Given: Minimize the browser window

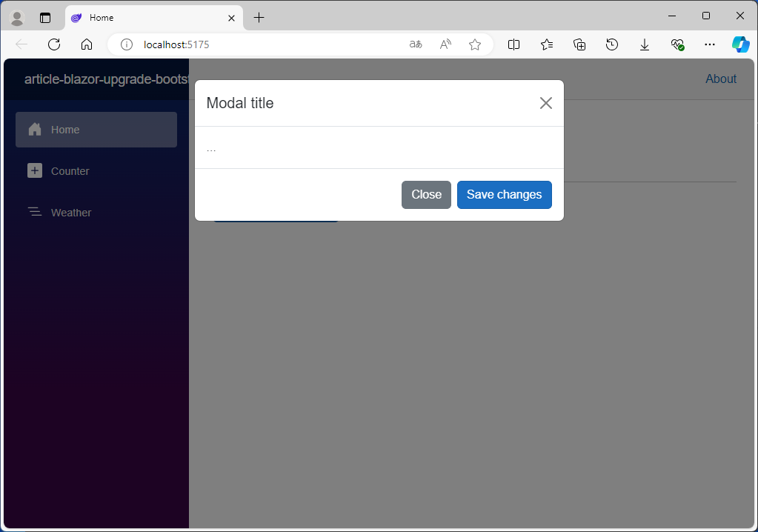Looking at the screenshot, I should pyautogui.click(x=672, y=16).
